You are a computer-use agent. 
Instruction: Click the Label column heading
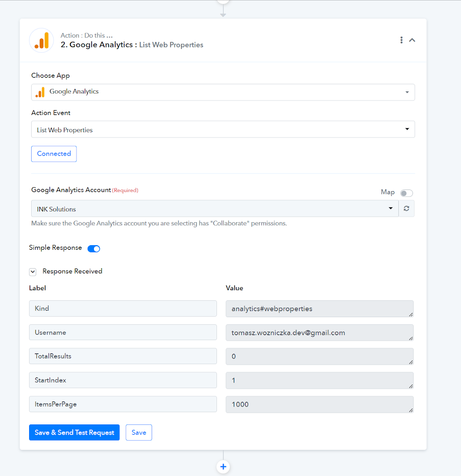37,288
